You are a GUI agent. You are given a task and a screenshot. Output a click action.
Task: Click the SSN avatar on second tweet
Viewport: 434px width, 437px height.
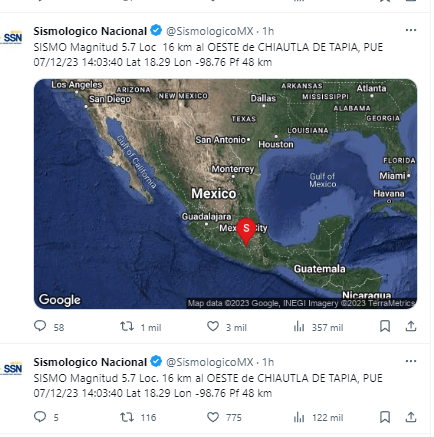pos(13,368)
